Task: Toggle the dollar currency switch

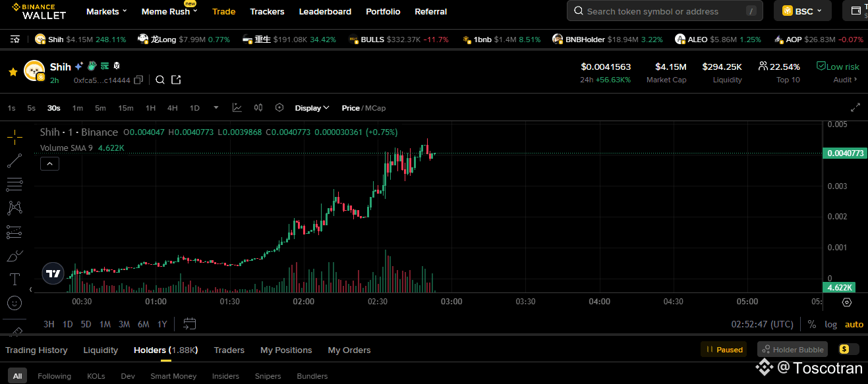Action: 849,349
